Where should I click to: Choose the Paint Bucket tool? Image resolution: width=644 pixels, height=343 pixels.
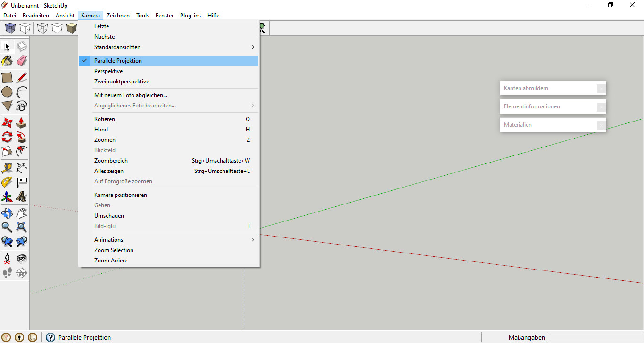click(7, 61)
